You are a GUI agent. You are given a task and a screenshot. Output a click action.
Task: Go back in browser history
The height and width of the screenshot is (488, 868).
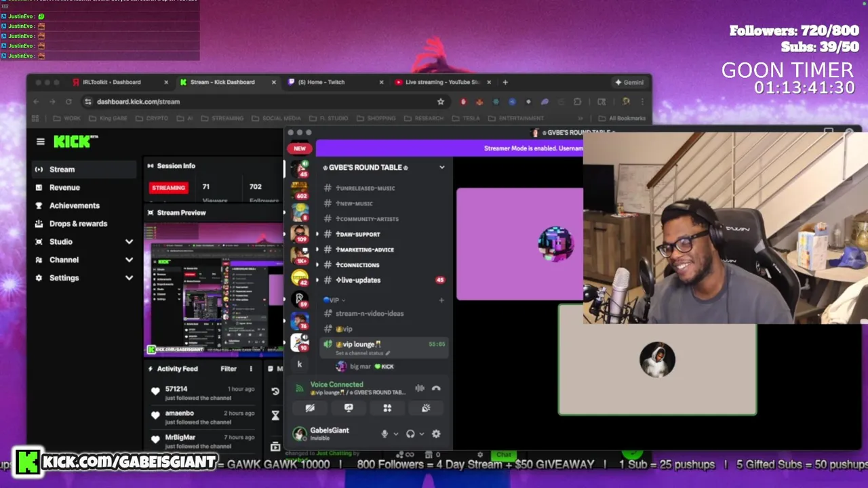pyautogui.click(x=36, y=102)
